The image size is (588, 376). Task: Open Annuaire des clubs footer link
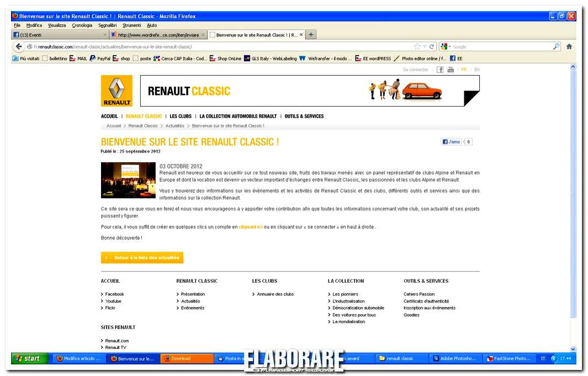[276, 294]
